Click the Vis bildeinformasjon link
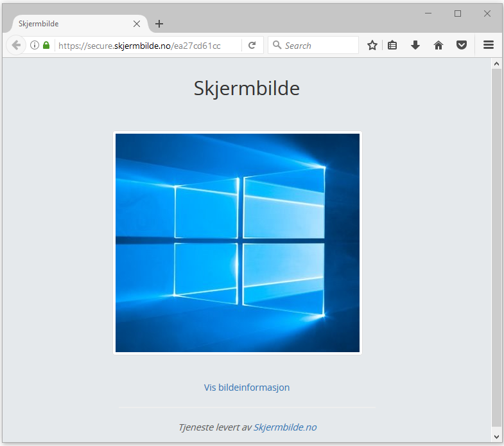504x446 pixels. tap(247, 388)
